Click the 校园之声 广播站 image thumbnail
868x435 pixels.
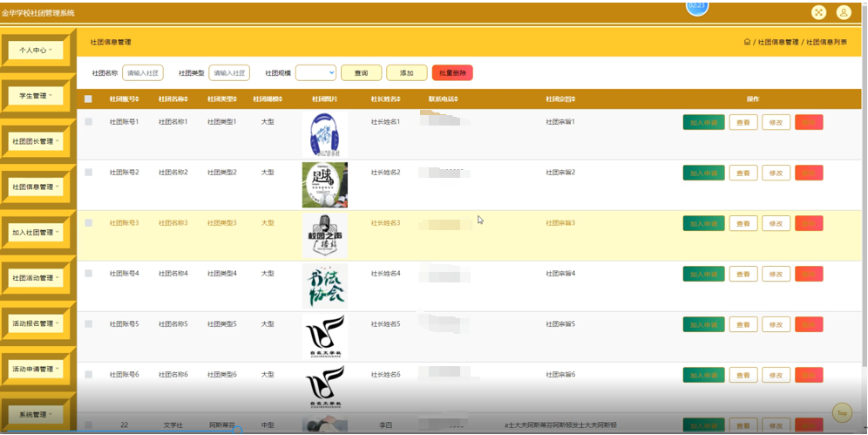pos(325,235)
